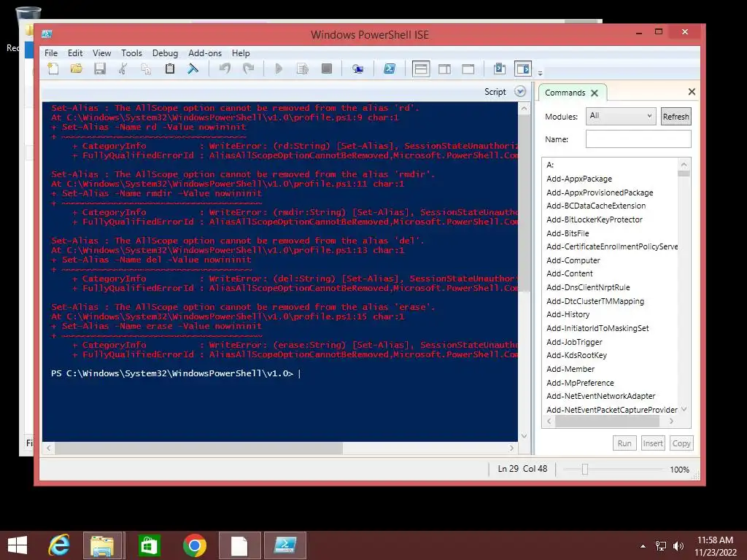747x560 pixels.
Task: Open Google Chrome from the taskbar
Action: click(194, 545)
